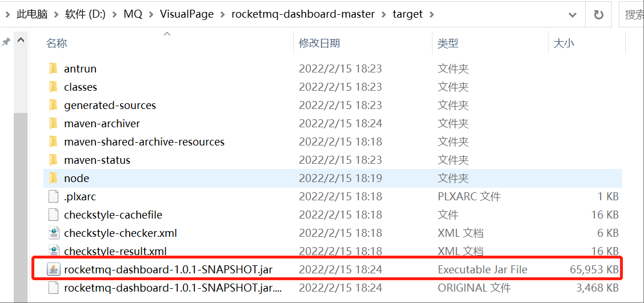The image size is (644, 303).
Task: Click the 1 KB size of .plxarc
Action: [608, 196]
